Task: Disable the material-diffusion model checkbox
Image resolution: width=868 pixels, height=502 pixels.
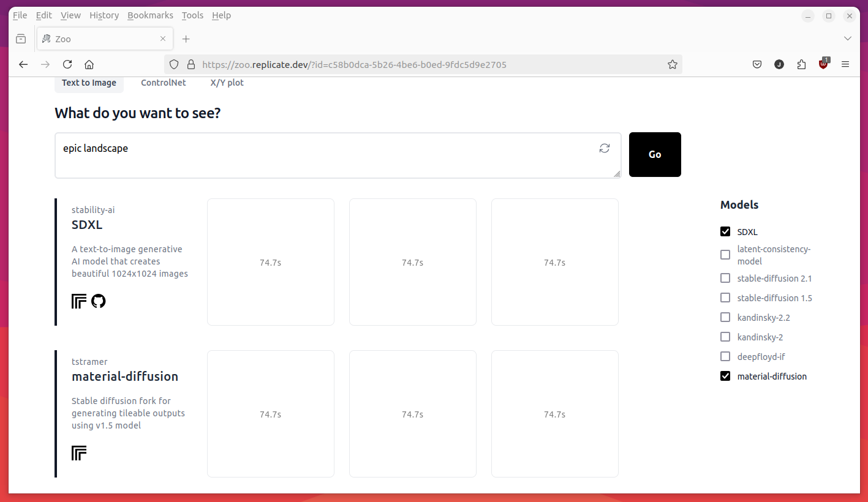Action: tap(725, 376)
